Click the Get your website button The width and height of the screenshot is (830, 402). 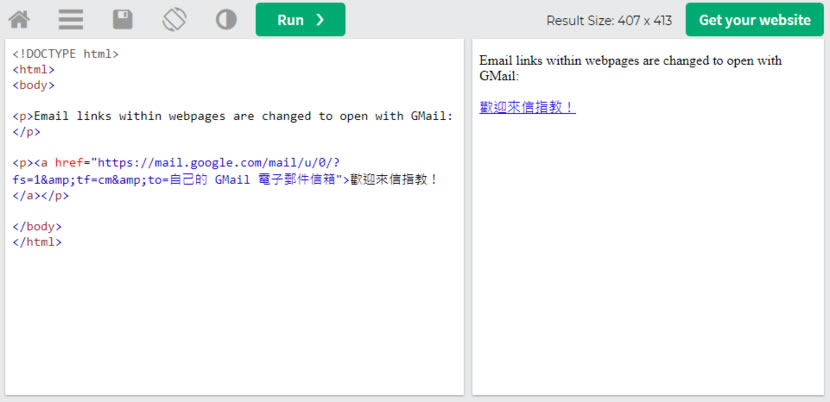pyautogui.click(x=754, y=19)
